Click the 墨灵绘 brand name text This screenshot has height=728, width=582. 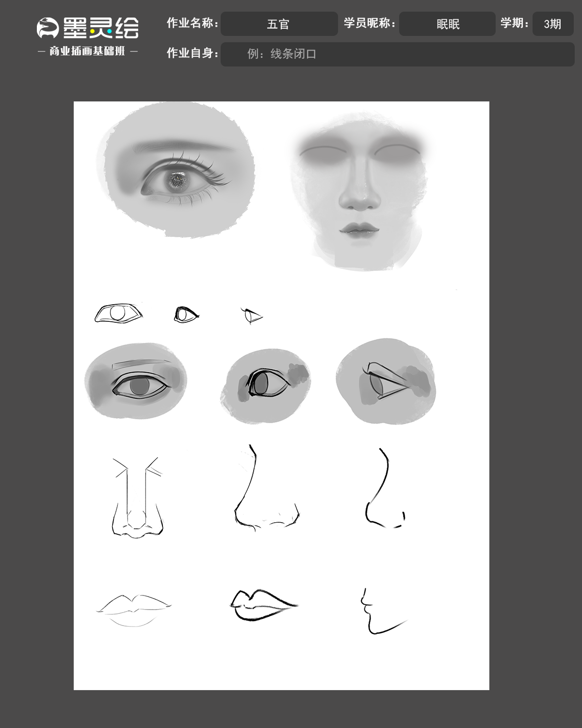[101, 28]
